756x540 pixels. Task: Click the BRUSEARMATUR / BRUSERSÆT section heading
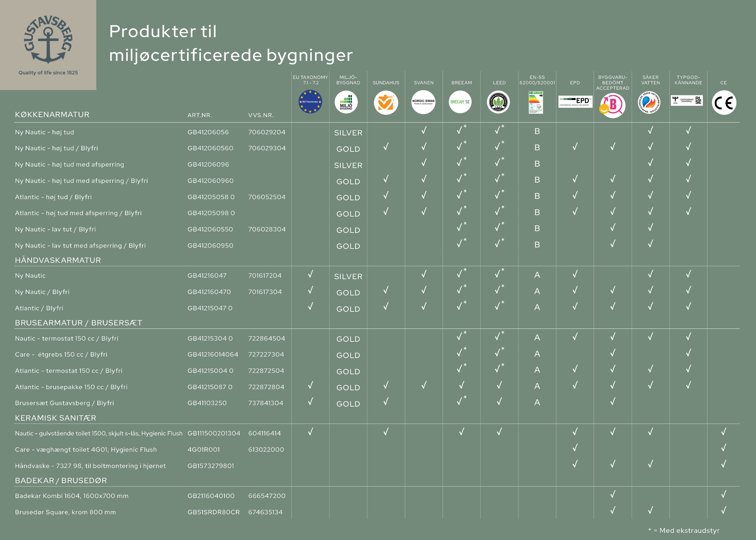point(79,323)
